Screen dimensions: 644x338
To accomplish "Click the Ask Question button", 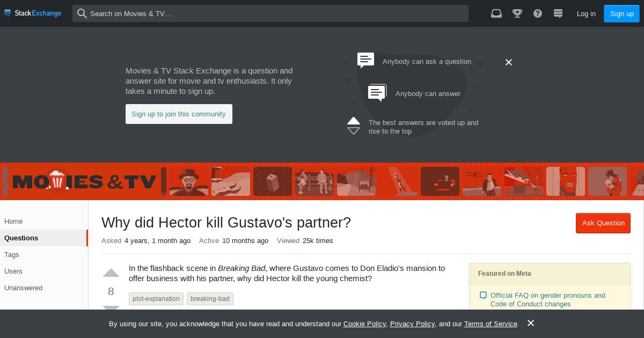I will pos(603,223).
